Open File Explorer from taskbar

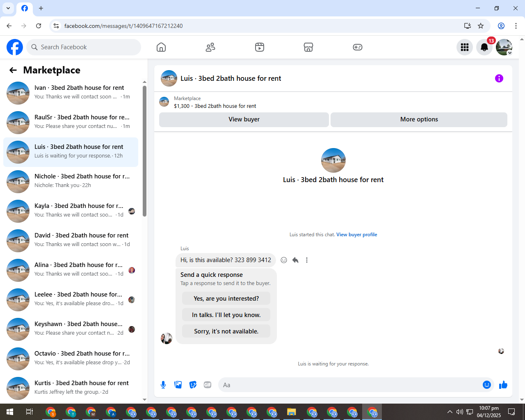(292, 412)
